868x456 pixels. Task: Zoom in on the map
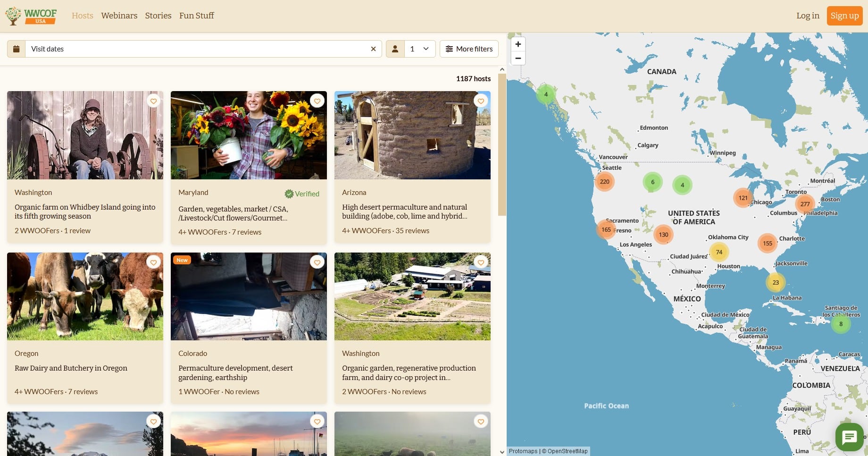tap(518, 44)
